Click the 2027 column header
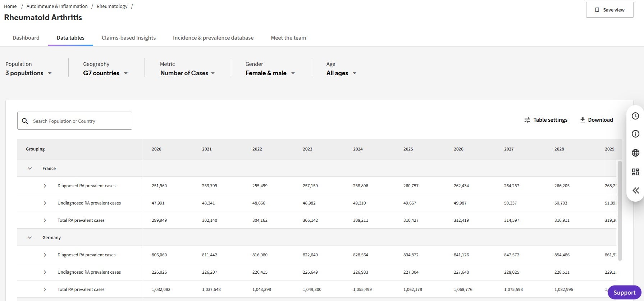 point(509,149)
